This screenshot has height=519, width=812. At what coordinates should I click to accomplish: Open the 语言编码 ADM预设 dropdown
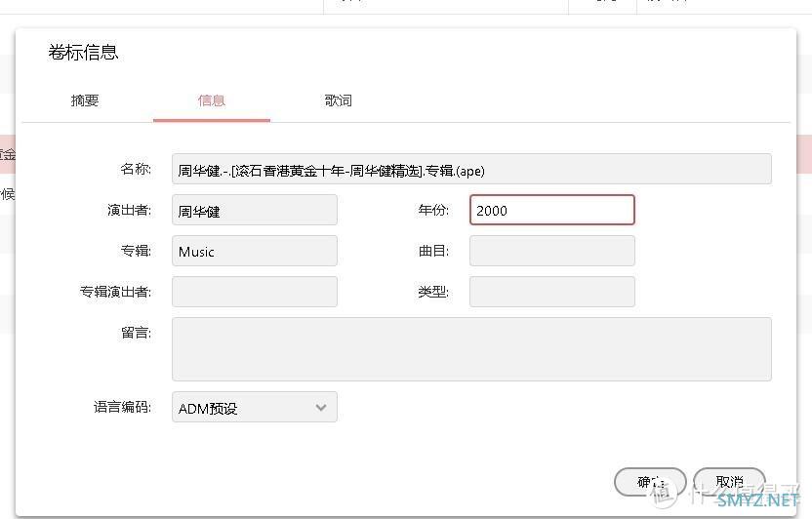[255, 407]
